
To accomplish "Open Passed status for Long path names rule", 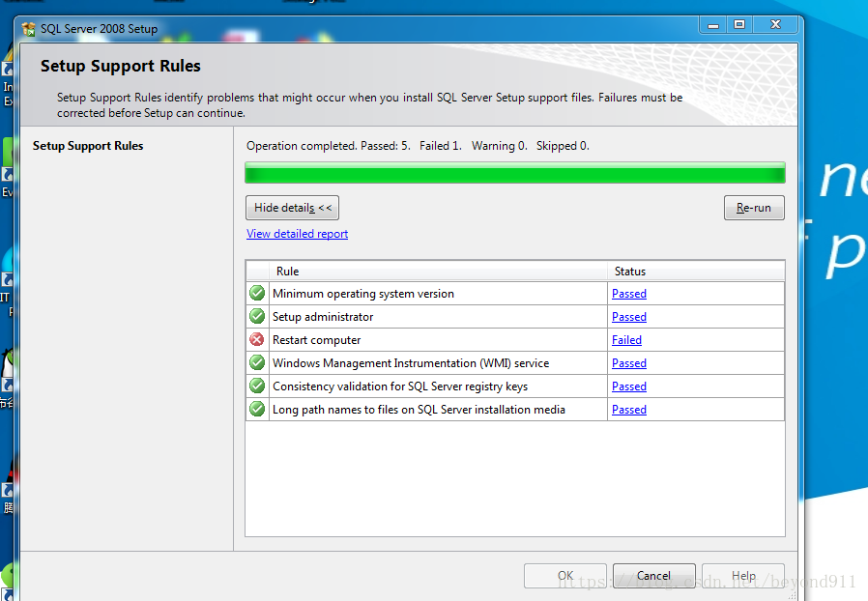I will pyautogui.click(x=629, y=410).
